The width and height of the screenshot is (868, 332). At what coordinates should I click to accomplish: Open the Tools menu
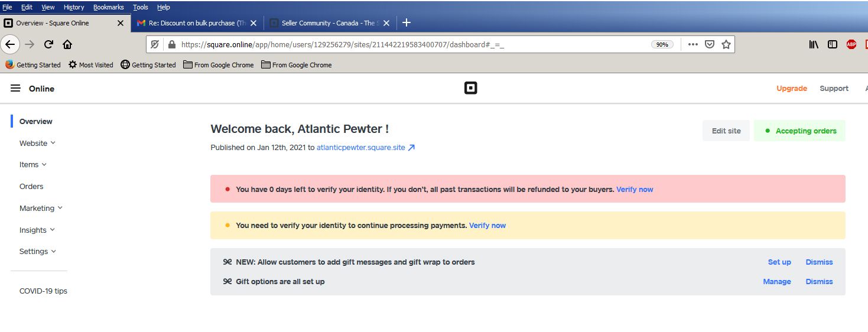coord(141,7)
